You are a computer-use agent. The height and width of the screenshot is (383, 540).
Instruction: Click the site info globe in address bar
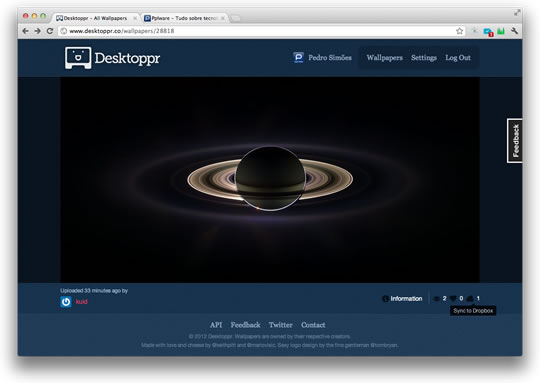tap(64, 31)
